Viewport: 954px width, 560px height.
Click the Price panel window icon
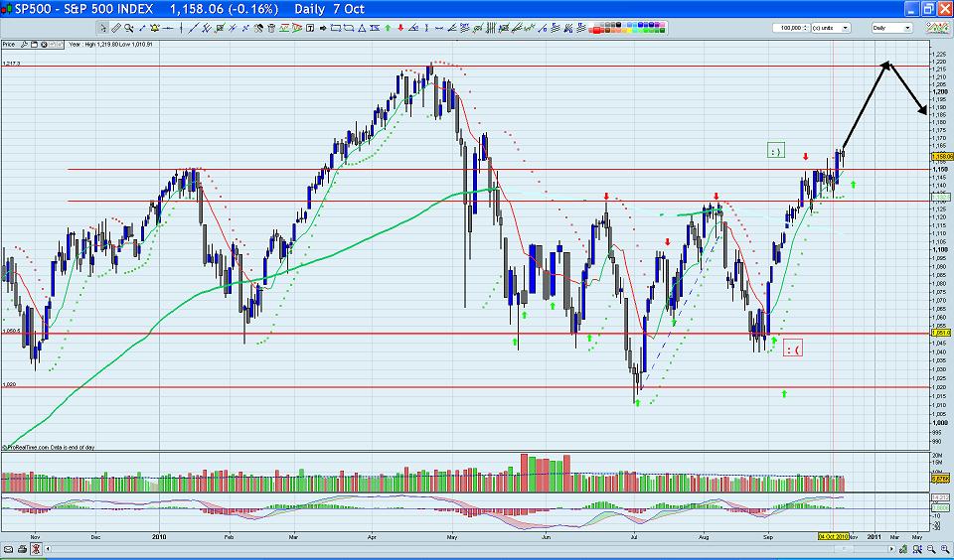34,45
